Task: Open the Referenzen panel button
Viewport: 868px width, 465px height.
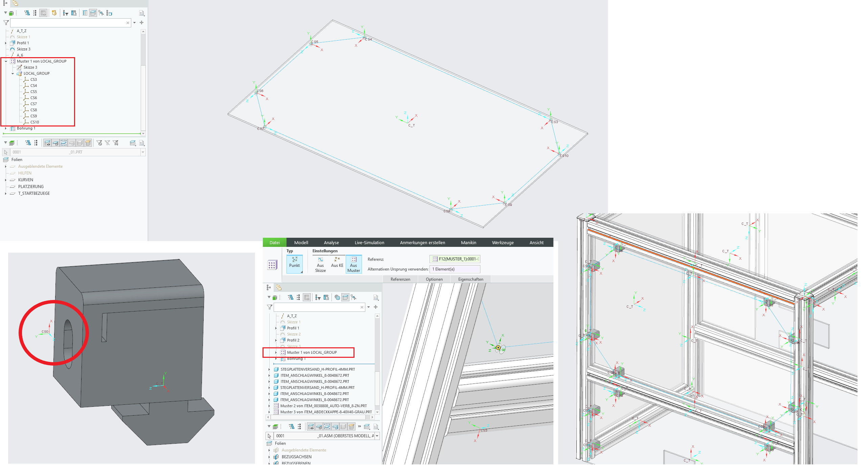Action: click(x=400, y=279)
